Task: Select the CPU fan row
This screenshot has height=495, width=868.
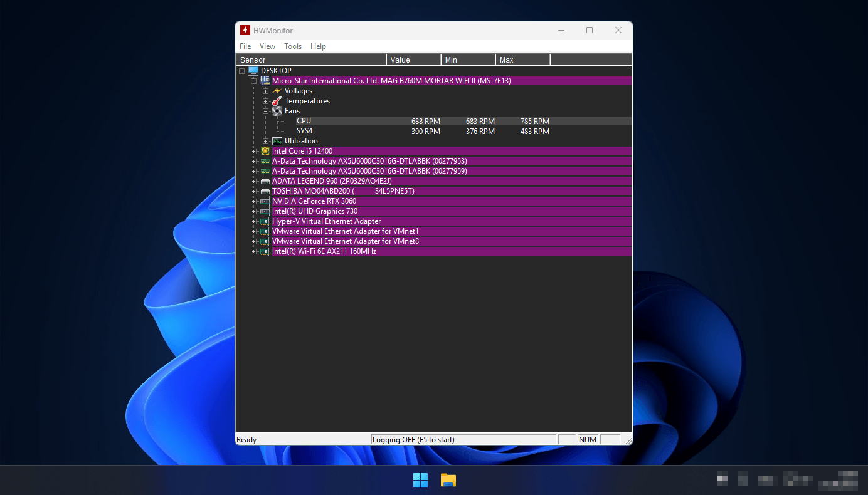Action: [x=464, y=121]
